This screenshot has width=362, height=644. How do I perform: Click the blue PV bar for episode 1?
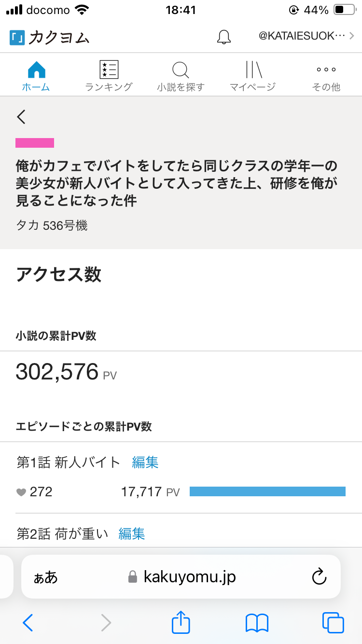267,491
